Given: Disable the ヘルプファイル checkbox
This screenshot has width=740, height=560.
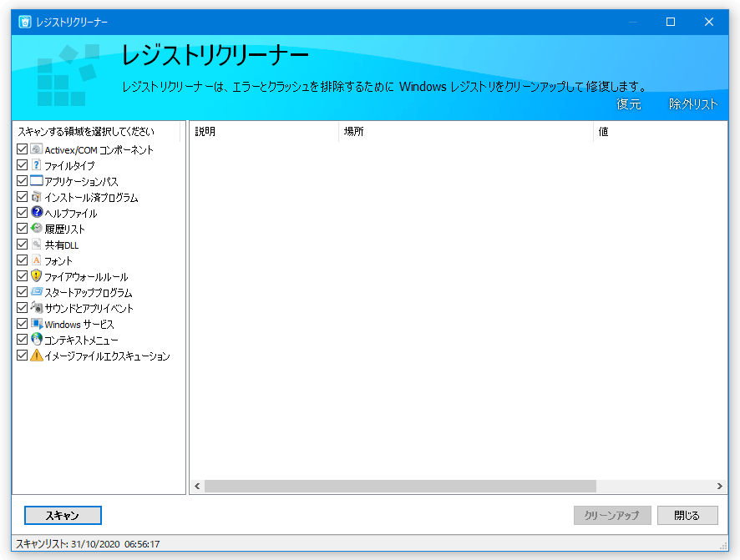Looking at the screenshot, I should (22, 213).
